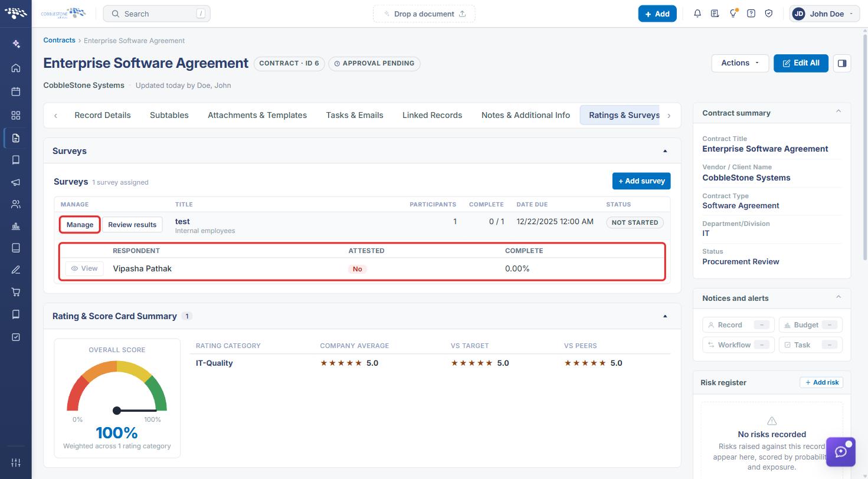Screen dimensions: 868x479
Task: Open the John Doe user menu
Action: 824,14
